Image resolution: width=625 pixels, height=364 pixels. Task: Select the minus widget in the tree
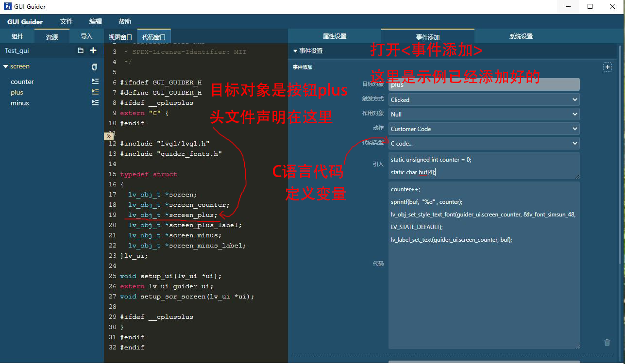point(20,103)
